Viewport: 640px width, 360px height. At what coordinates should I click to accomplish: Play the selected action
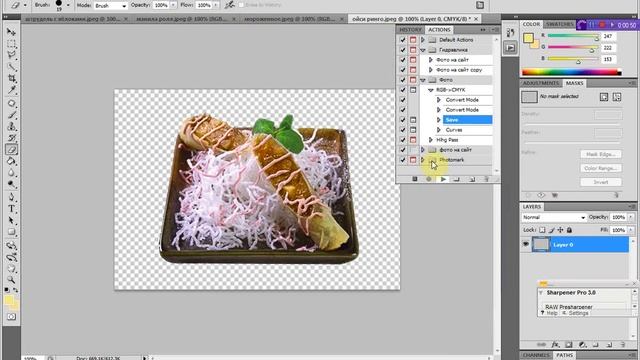pos(443,179)
